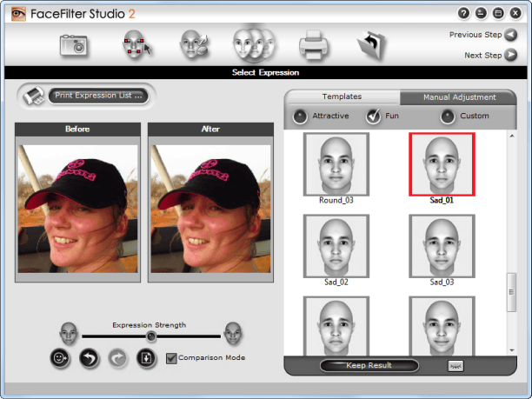Screen dimensions: 532x399
Task: Click the Before panel header
Action: [x=77, y=130]
